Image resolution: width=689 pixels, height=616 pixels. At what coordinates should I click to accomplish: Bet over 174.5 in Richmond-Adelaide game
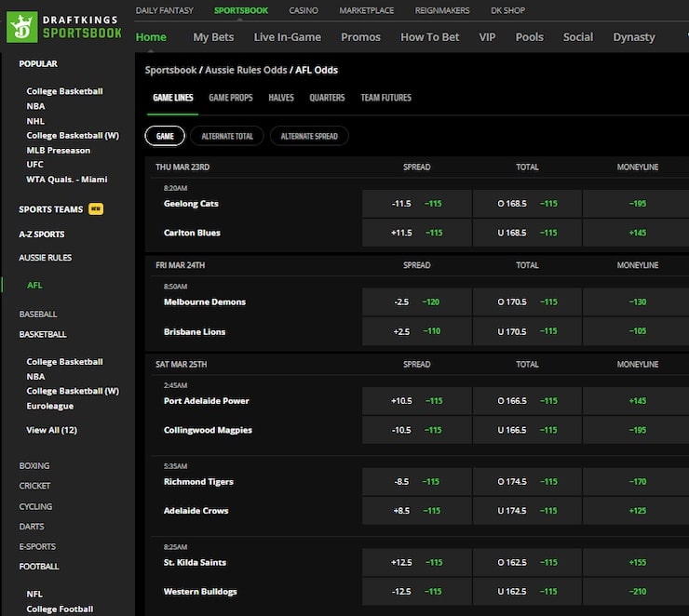pyautogui.click(x=527, y=482)
